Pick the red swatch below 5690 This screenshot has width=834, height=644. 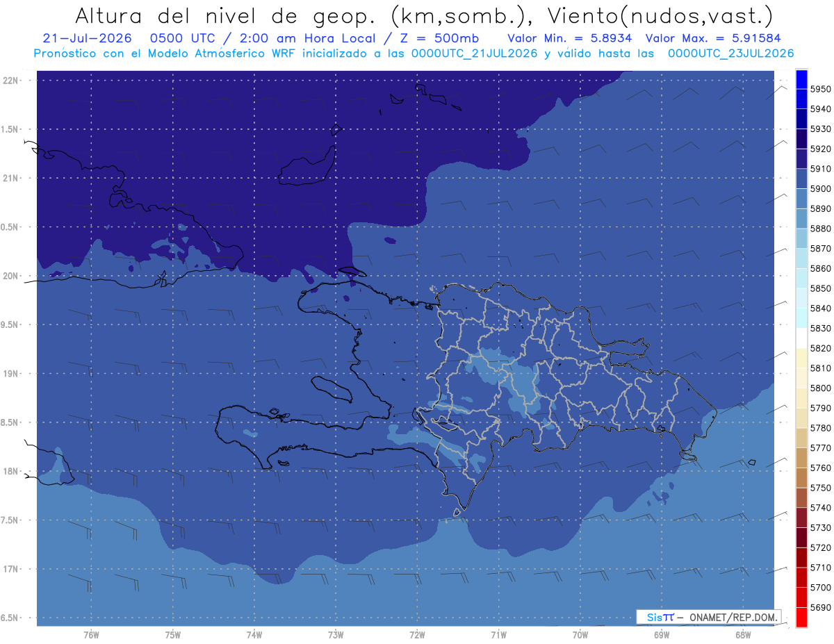pyautogui.click(x=801, y=617)
